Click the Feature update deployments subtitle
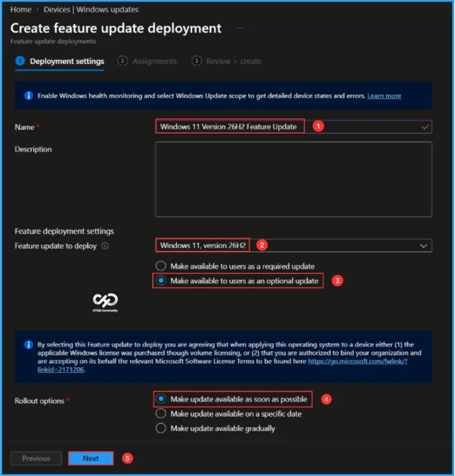 tap(53, 41)
